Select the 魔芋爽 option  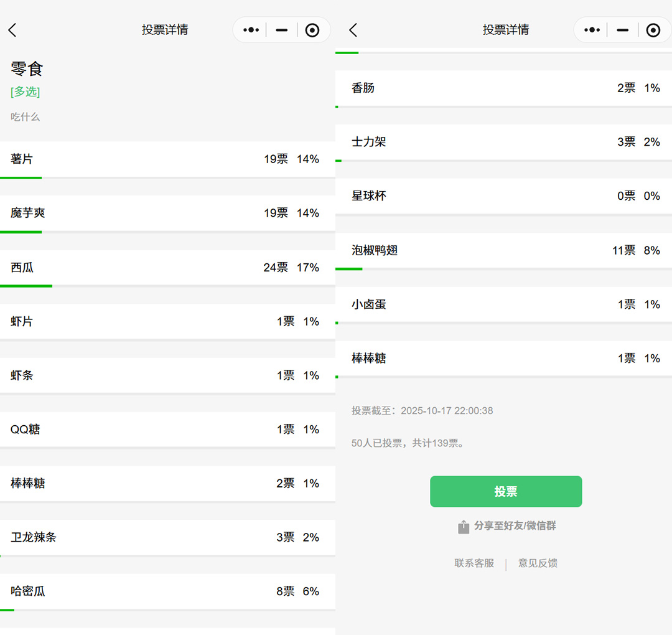click(167, 213)
